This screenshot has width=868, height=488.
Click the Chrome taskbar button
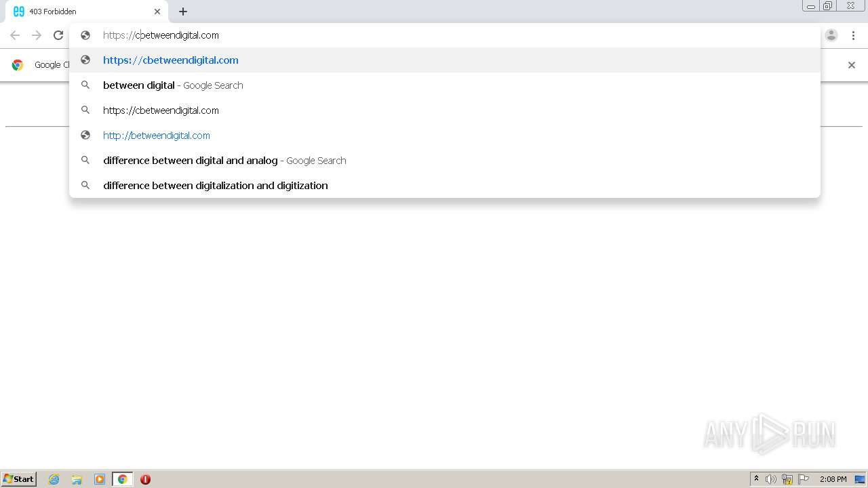[x=122, y=479]
